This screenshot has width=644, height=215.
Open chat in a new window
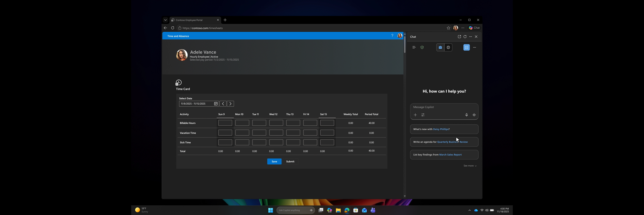(x=459, y=36)
